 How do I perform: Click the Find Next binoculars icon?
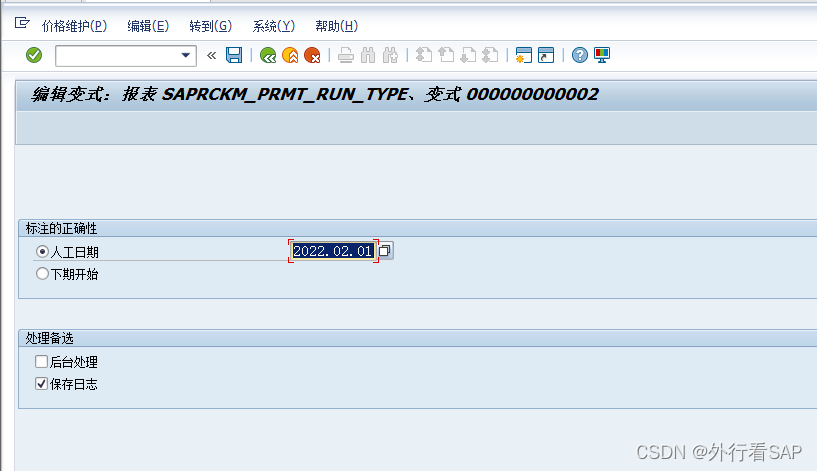[390, 55]
